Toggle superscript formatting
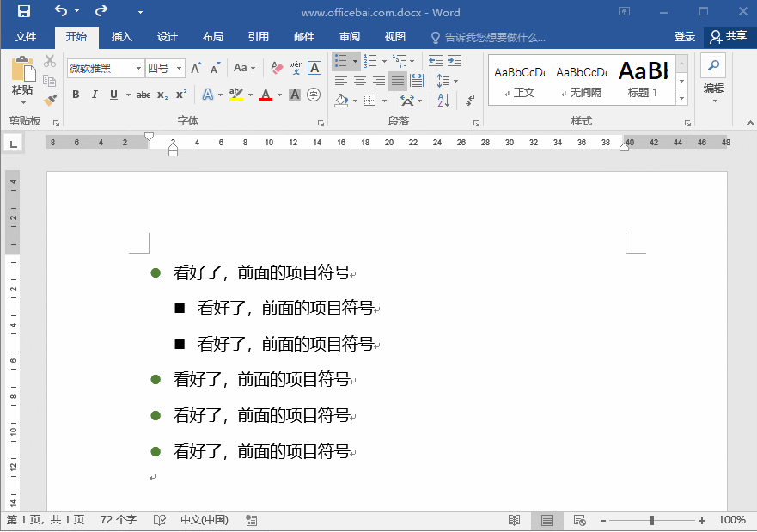This screenshot has width=757, height=532. (x=181, y=95)
